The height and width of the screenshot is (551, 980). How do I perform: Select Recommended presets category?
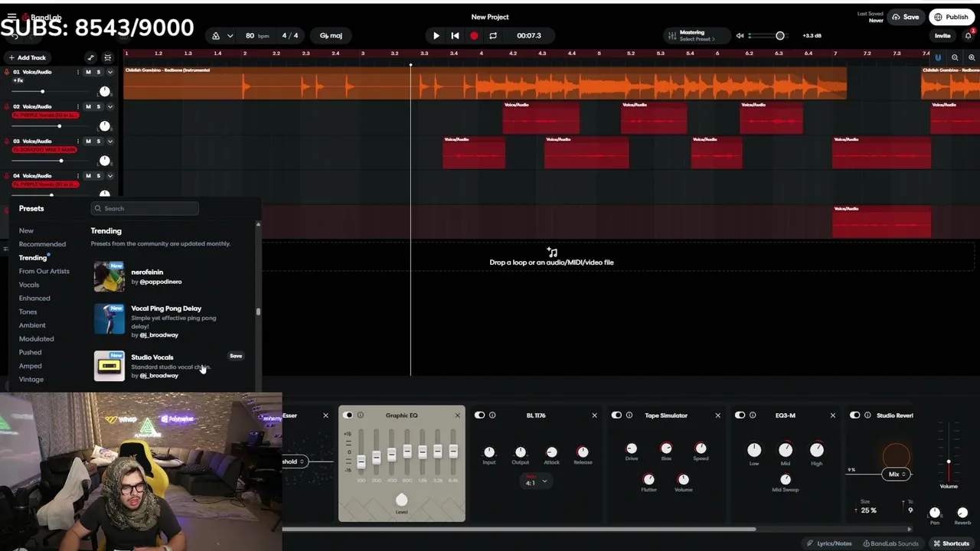point(42,244)
